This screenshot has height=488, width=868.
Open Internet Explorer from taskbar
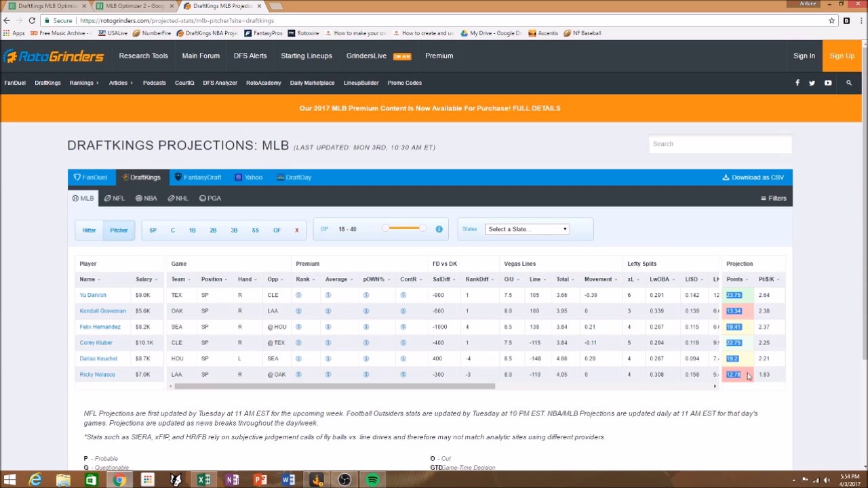pos(35,480)
